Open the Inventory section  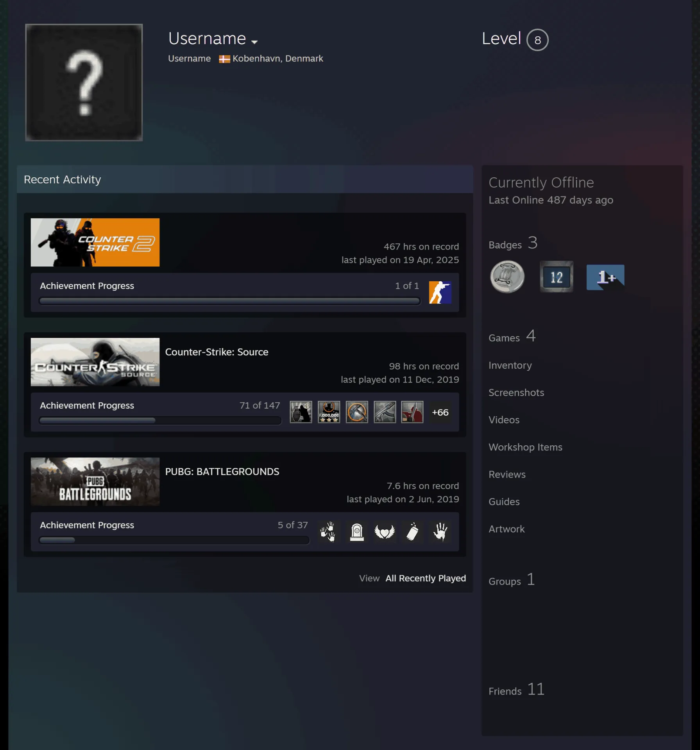coord(510,365)
